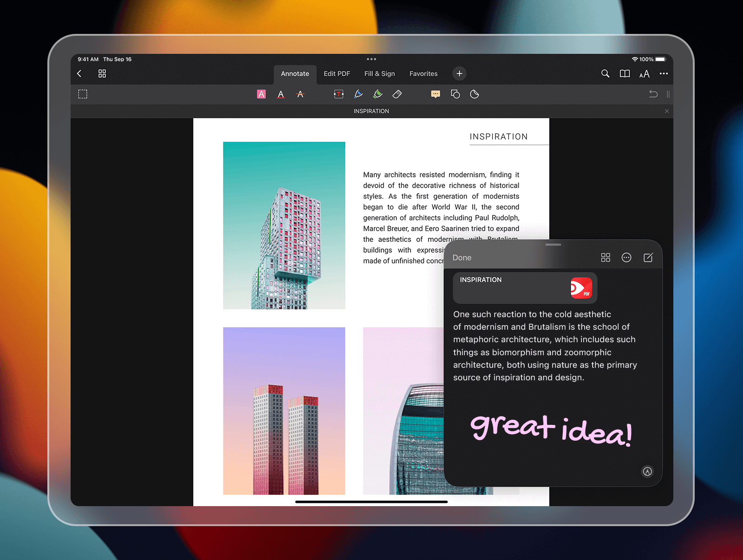The height and width of the screenshot is (560, 743).
Task: Select the underline text tool
Action: point(280,94)
